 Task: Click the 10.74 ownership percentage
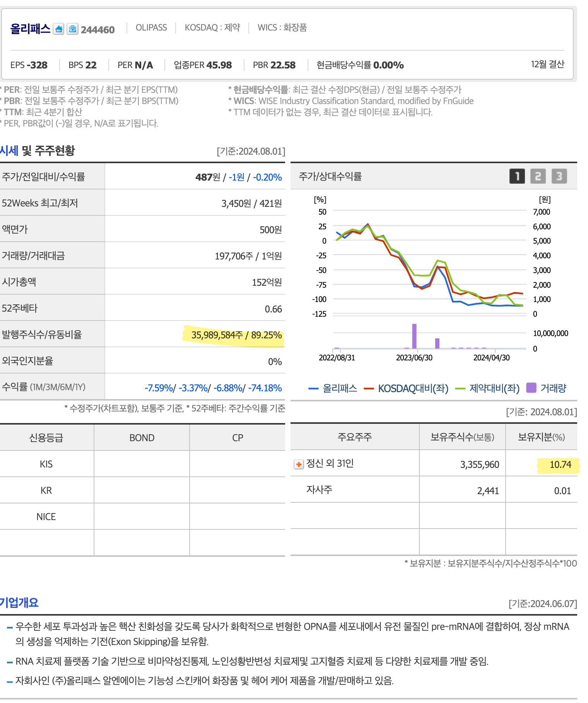click(x=560, y=464)
